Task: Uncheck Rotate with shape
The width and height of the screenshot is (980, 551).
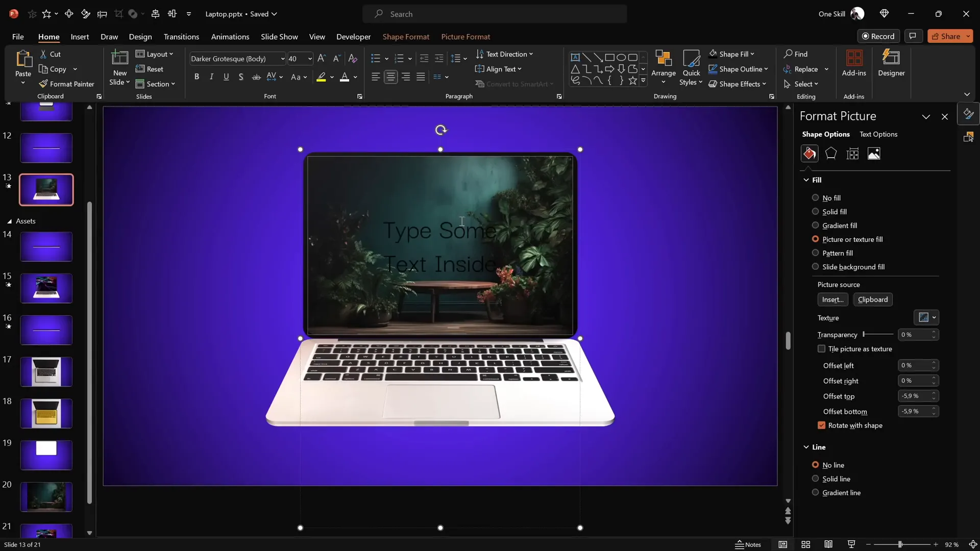Action: [x=822, y=425]
